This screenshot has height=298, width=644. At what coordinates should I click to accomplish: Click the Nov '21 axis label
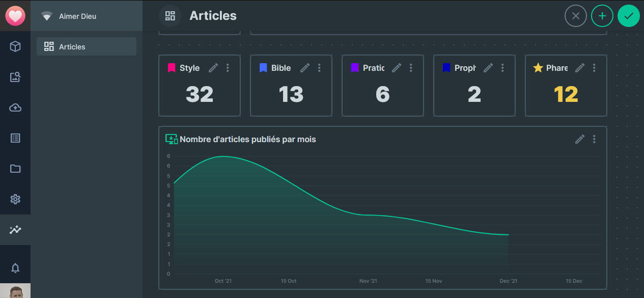(x=368, y=281)
